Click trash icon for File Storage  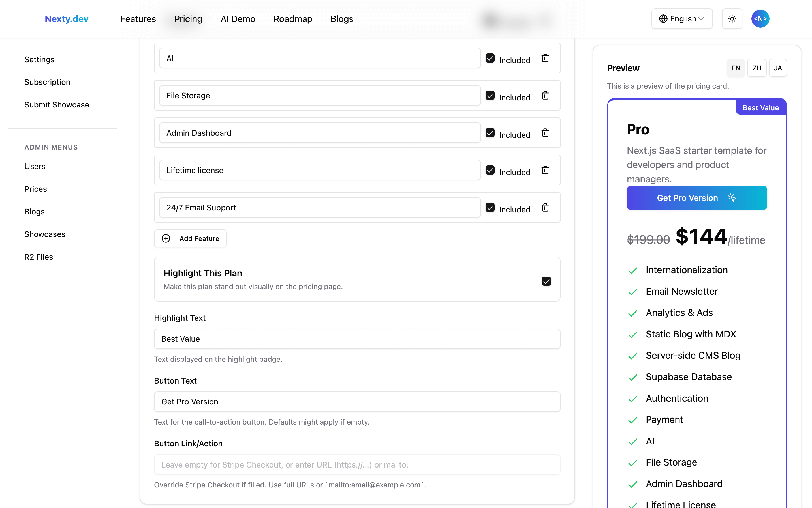tap(545, 95)
